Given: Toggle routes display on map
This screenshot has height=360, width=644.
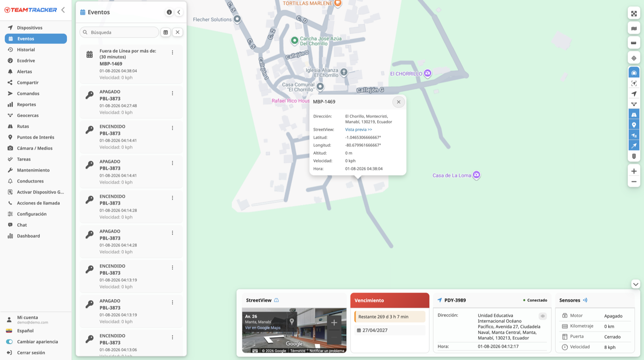Looking at the screenshot, I should click(x=634, y=115).
